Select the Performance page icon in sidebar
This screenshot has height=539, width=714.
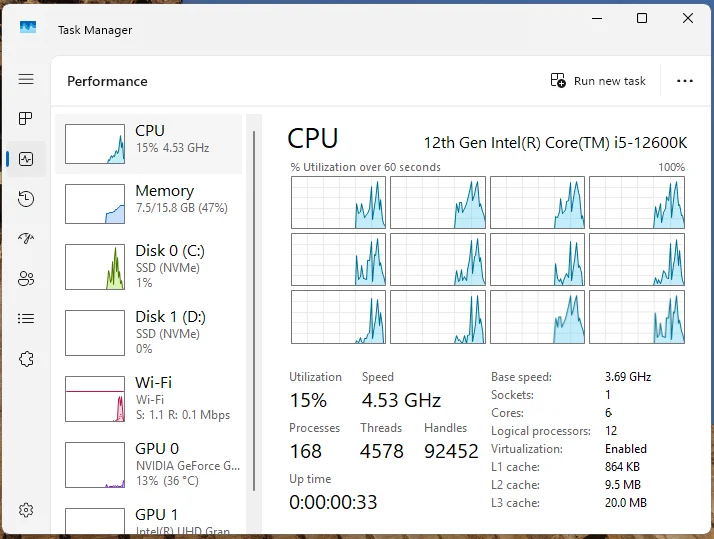tap(26, 159)
